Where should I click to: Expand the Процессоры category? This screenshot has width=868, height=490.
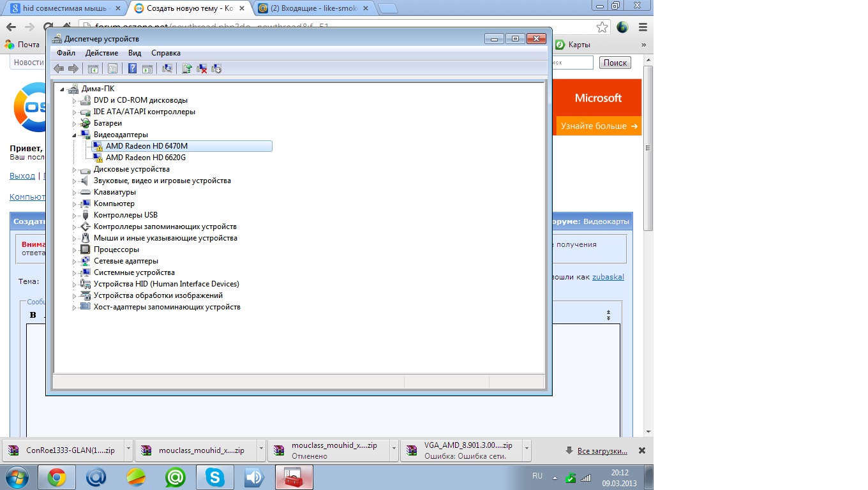(74, 250)
